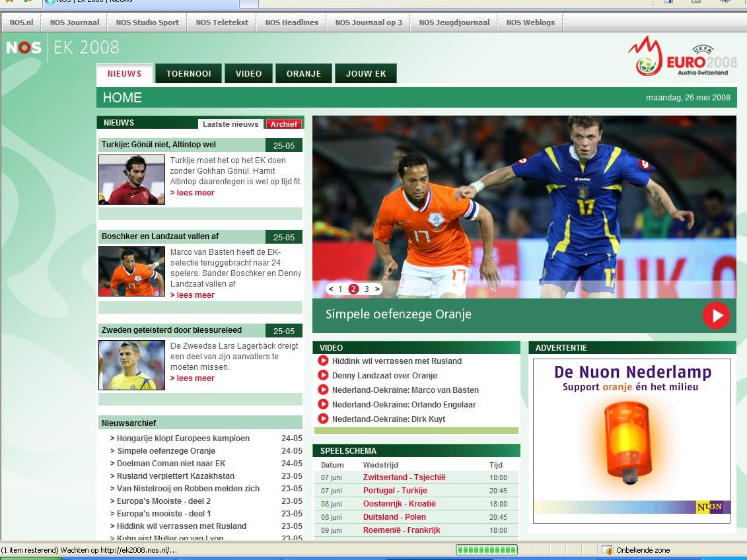The height and width of the screenshot is (560, 747).
Task: Go to next slide in photo carousel
Action: tap(377, 289)
